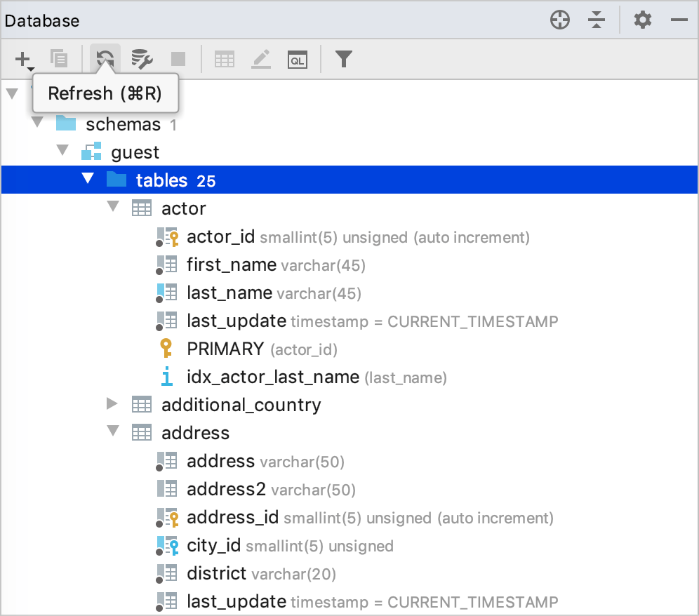The height and width of the screenshot is (616, 699).
Task: Click the actor_id column name
Action: click(220, 236)
